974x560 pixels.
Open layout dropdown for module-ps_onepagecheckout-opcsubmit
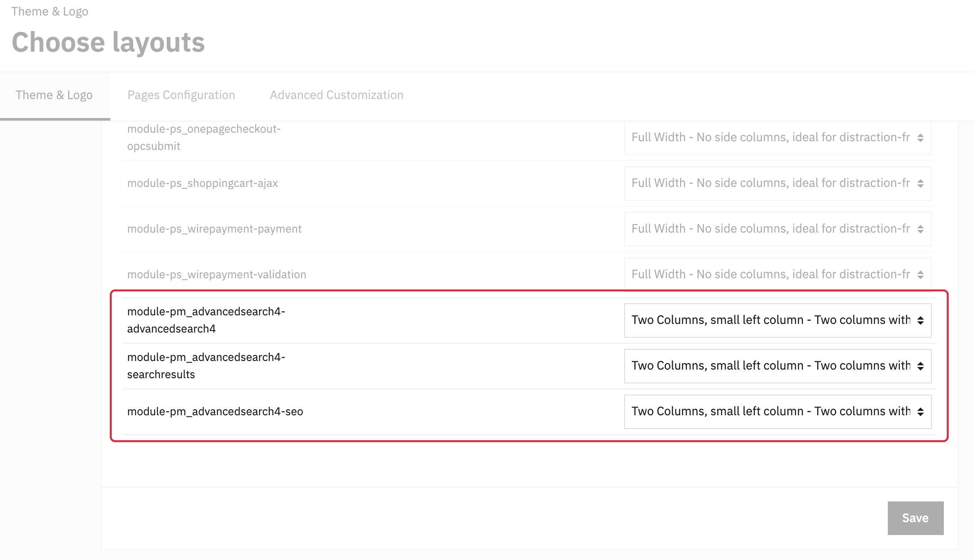coord(777,137)
